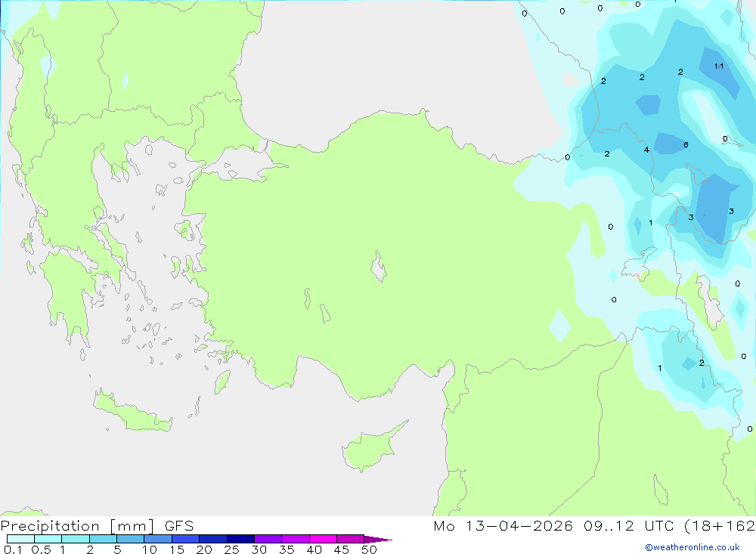Click the '50' legend scale label

[x=370, y=549]
